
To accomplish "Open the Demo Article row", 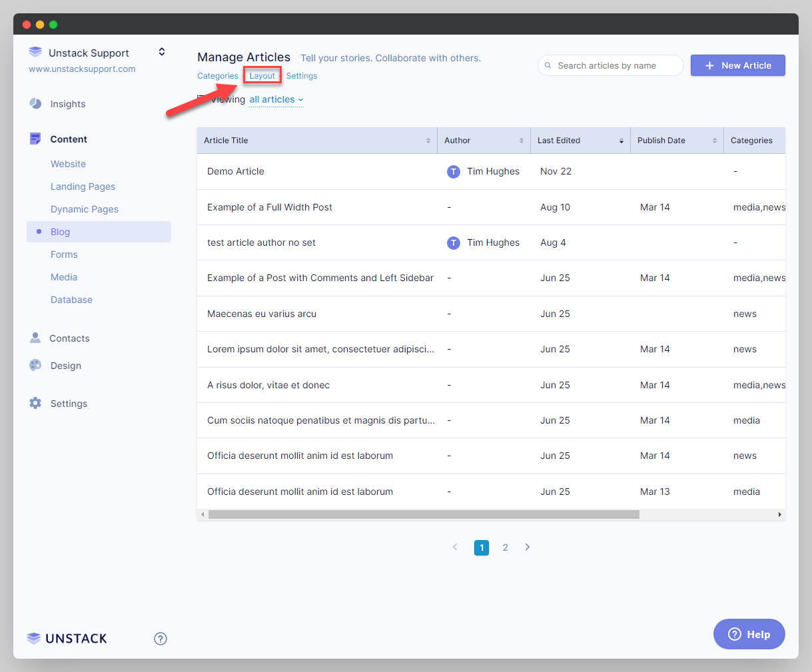I will [x=236, y=171].
